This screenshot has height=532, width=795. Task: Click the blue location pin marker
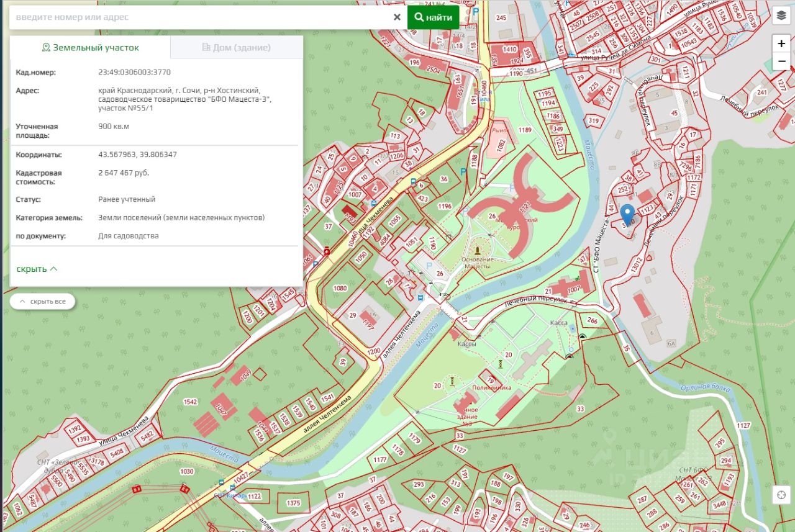coord(628,214)
